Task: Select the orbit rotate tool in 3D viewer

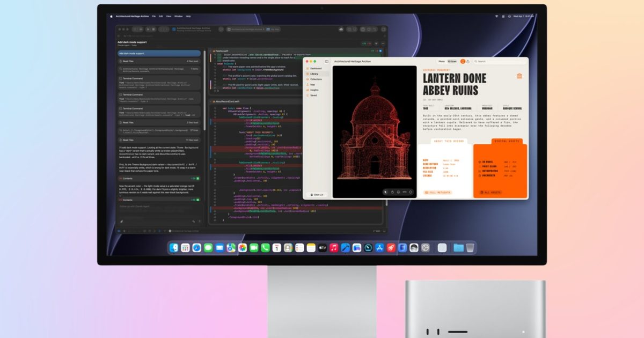Action: point(398,192)
